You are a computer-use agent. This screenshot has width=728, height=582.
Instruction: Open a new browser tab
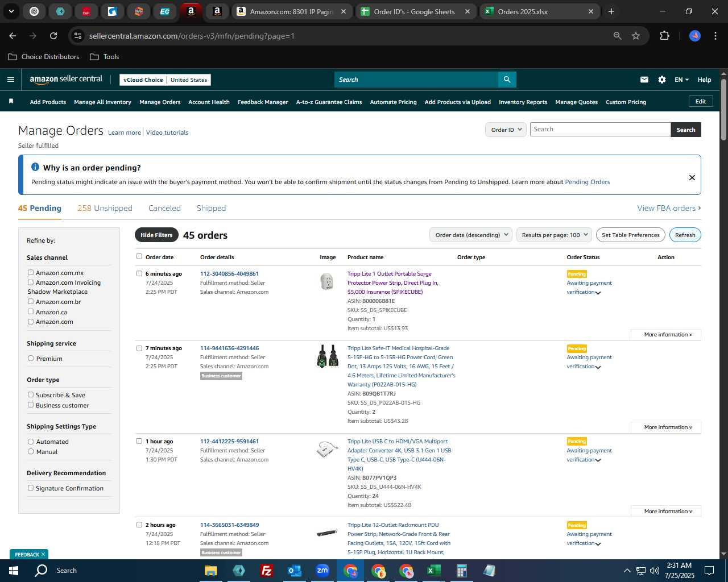click(x=611, y=11)
